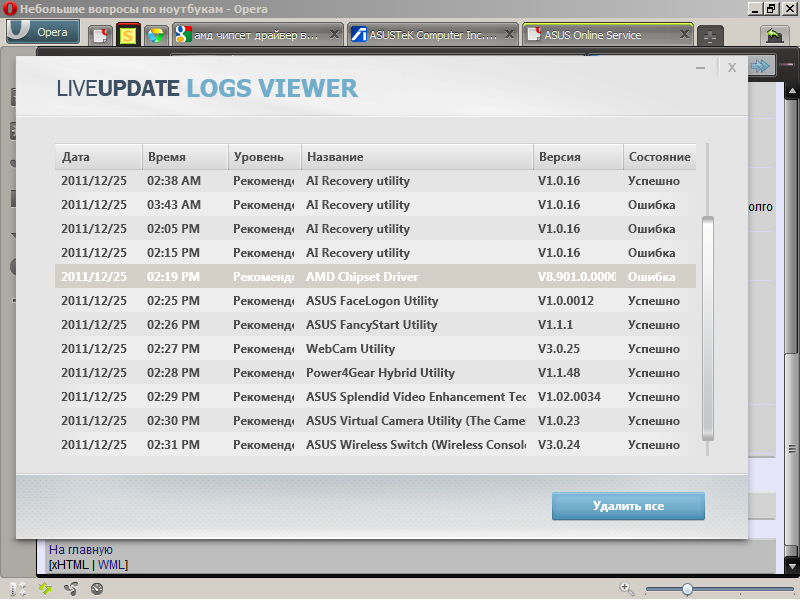Minimize the Logs Viewer dialog
This screenshot has width=800, height=600.
click(x=701, y=68)
